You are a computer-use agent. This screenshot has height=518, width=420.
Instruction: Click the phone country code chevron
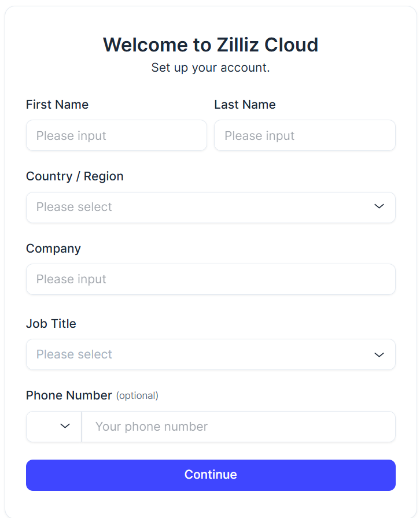(x=65, y=426)
